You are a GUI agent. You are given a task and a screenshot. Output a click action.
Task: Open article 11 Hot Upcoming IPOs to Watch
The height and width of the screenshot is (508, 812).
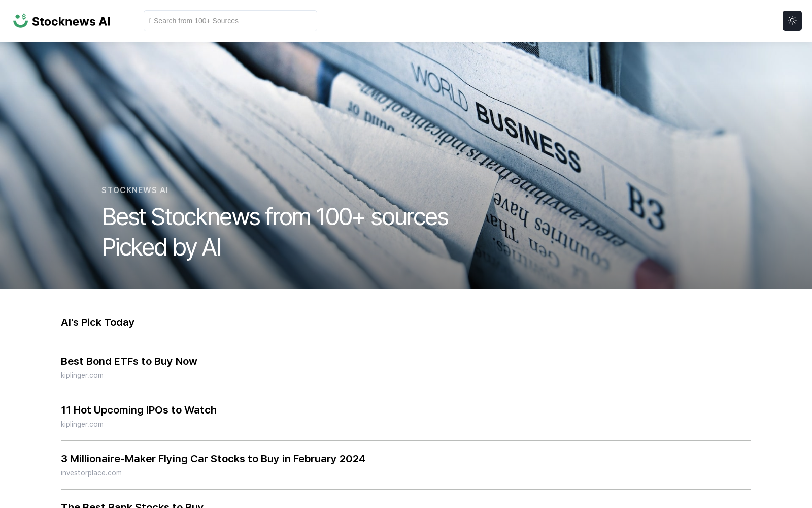pyautogui.click(x=139, y=410)
